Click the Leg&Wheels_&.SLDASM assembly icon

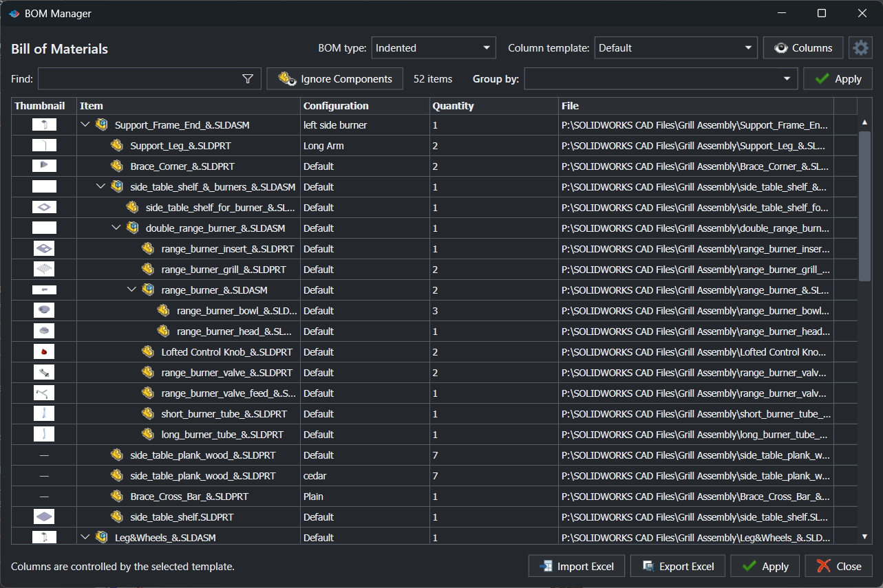[x=102, y=538]
